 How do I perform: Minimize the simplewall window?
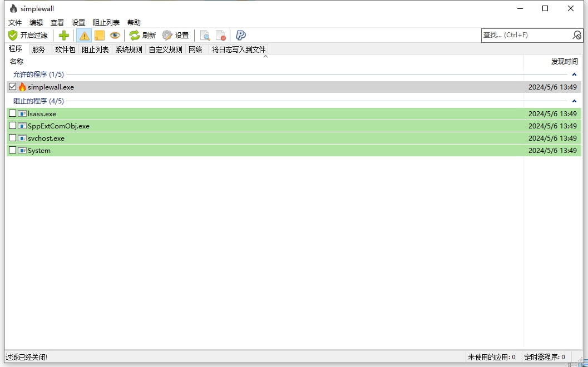[520, 9]
